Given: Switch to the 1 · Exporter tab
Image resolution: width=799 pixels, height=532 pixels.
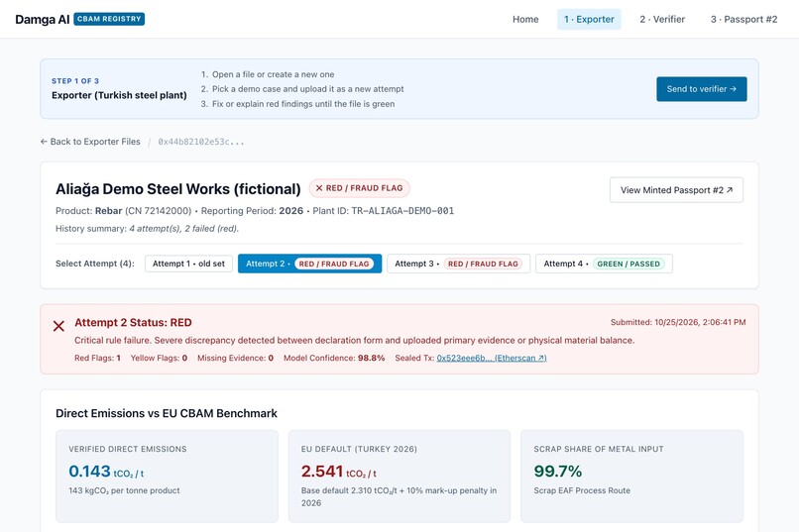Looking at the screenshot, I should (589, 20).
